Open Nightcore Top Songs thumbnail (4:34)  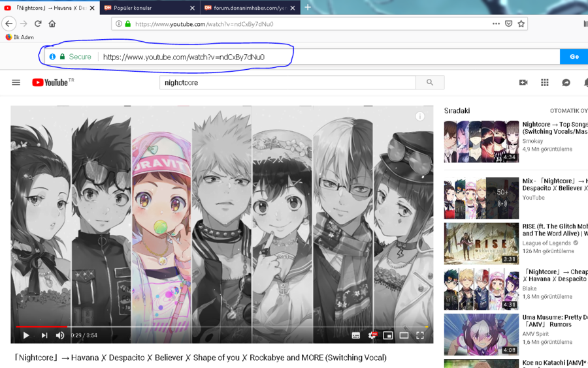481,142
